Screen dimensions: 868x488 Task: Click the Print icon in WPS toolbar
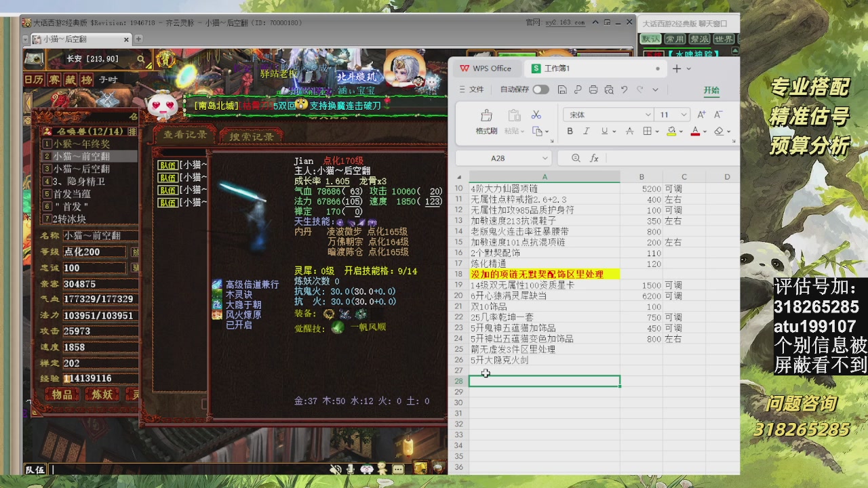[x=593, y=89]
